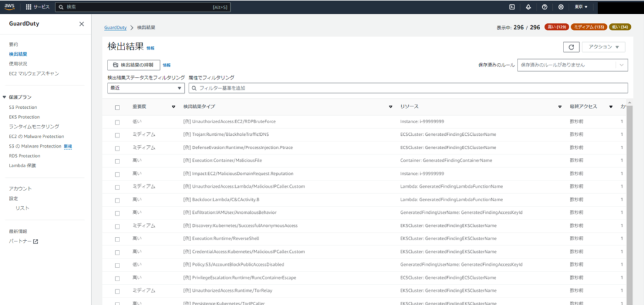Click the GuardDuty breadcrumb link
644x305 pixels.
(x=116, y=28)
